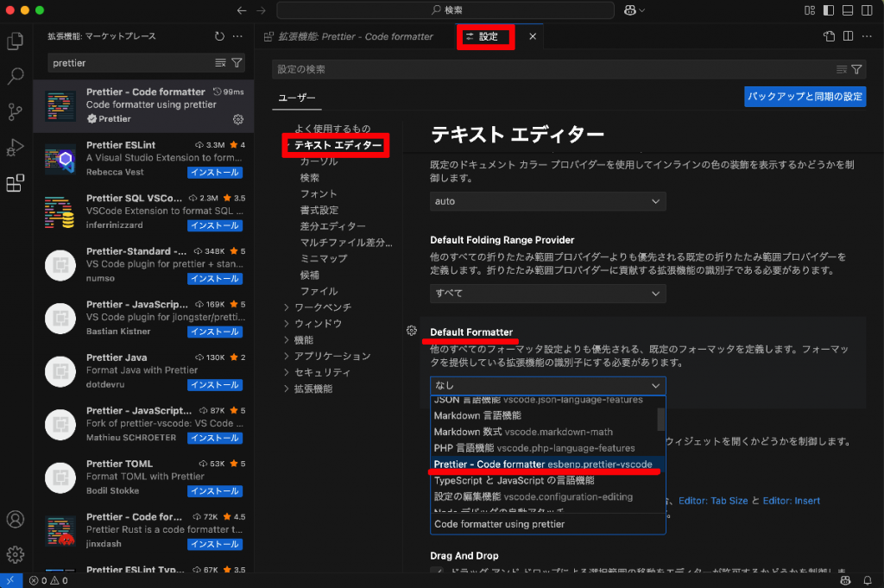Toggle secondary side bar layout icon

click(x=867, y=10)
